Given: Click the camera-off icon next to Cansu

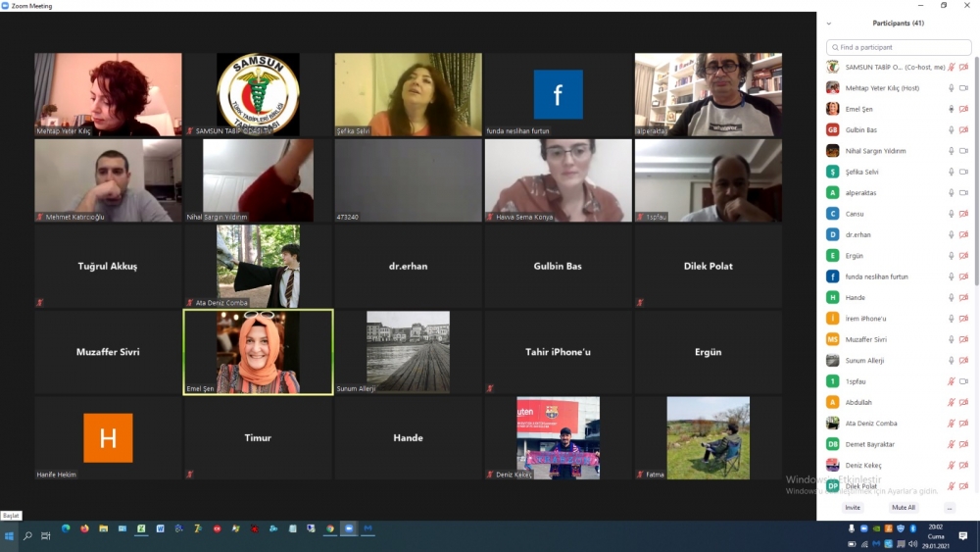Looking at the screenshot, I should coord(963,214).
